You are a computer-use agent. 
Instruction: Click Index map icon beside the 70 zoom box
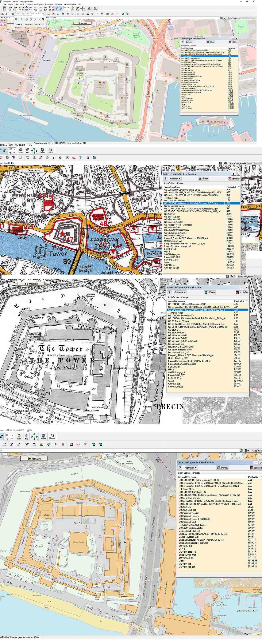coord(43,437)
